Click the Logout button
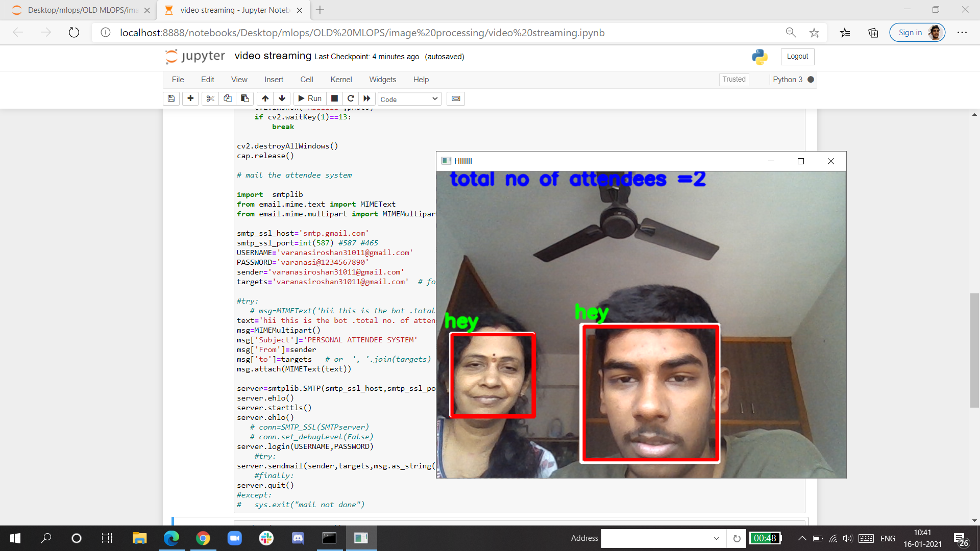 pyautogui.click(x=797, y=57)
